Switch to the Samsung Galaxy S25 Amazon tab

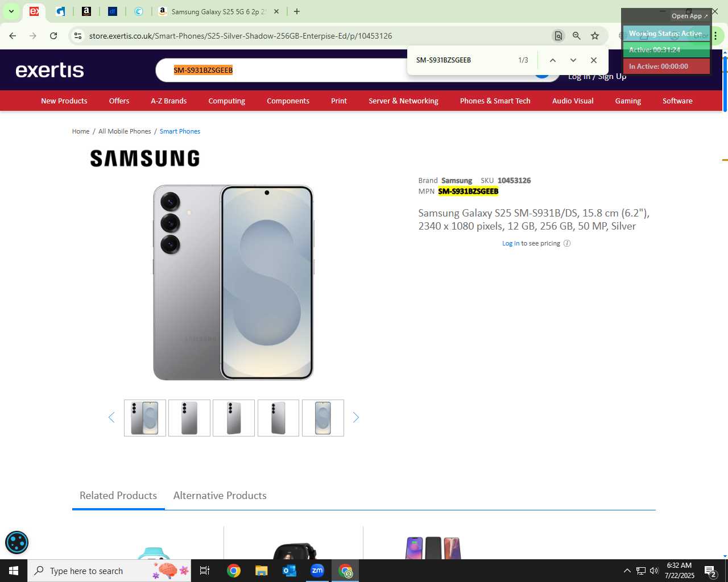[x=219, y=11]
